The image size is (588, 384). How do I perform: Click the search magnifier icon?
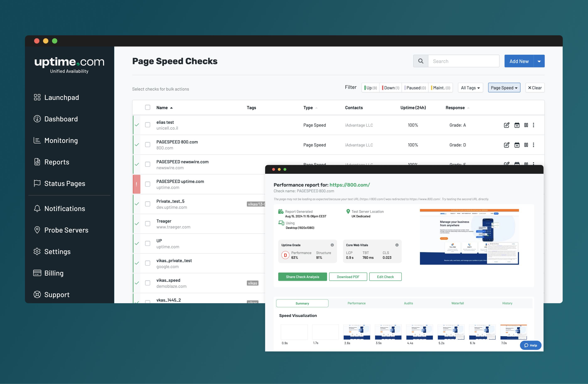pyautogui.click(x=421, y=61)
